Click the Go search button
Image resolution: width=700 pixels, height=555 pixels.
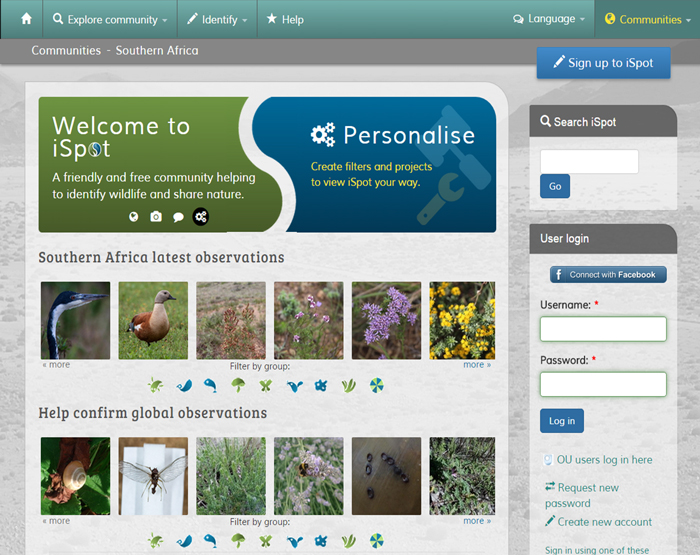tap(555, 186)
